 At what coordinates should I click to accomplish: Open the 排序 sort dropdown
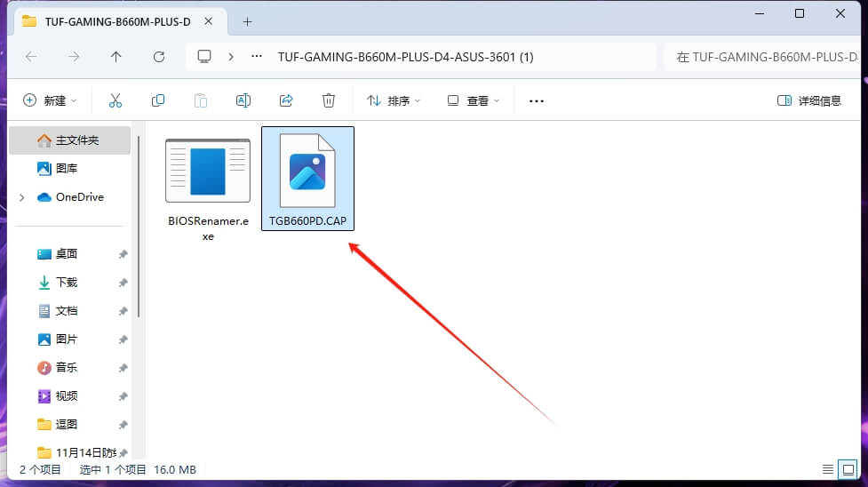pyautogui.click(x=394, y=100)
